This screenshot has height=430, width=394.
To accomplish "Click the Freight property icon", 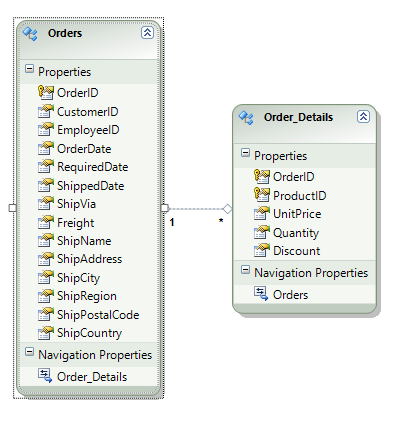I will pos(45,222).
